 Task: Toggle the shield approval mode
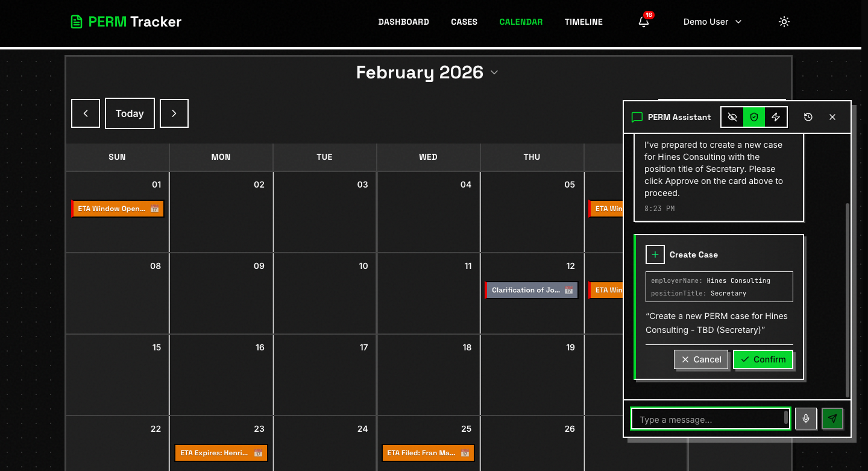pyautogui.click(x=754, y=117)
